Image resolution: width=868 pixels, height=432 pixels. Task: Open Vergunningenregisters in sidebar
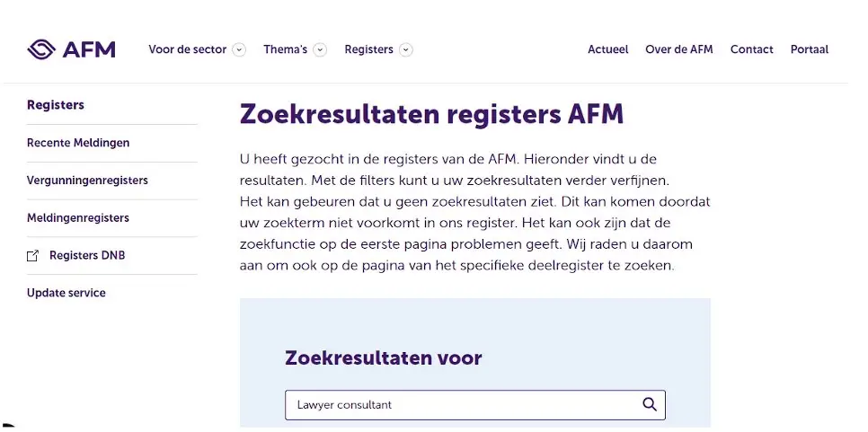[87, 181]
